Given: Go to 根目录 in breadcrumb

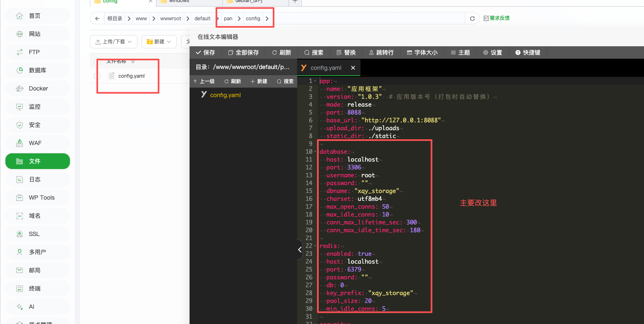Looking at the screenshot, I should pyautogui.click(x=115, y=19).
